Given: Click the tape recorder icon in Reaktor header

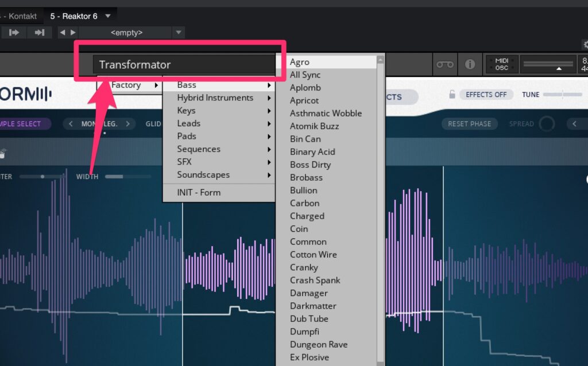Looking at the screenshot, I should pos(444,64).
